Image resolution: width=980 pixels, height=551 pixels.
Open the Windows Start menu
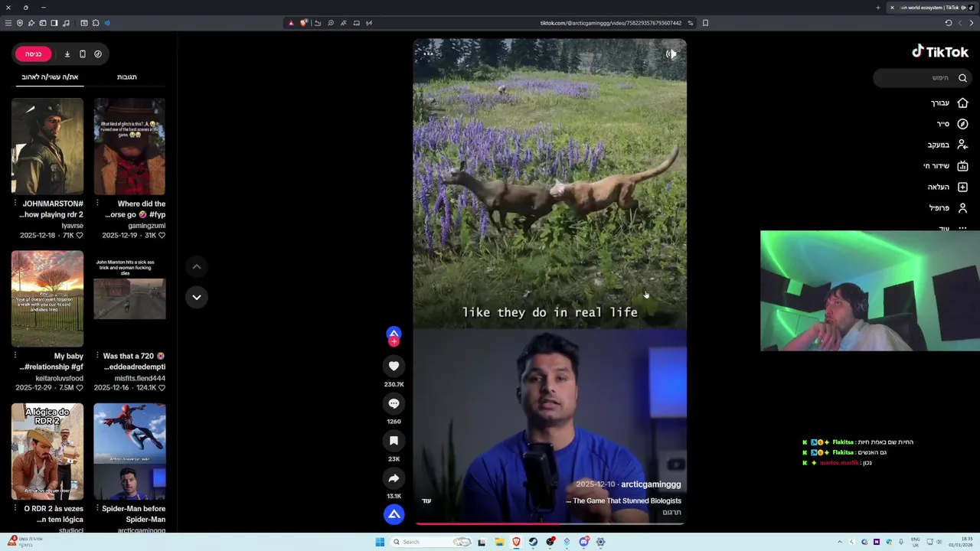point(380,542)
